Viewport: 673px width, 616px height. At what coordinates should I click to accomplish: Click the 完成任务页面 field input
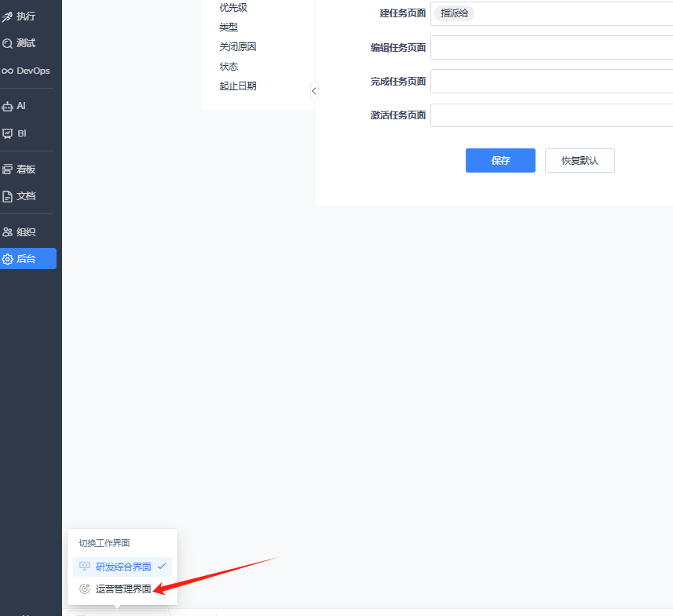coord(551,81)
